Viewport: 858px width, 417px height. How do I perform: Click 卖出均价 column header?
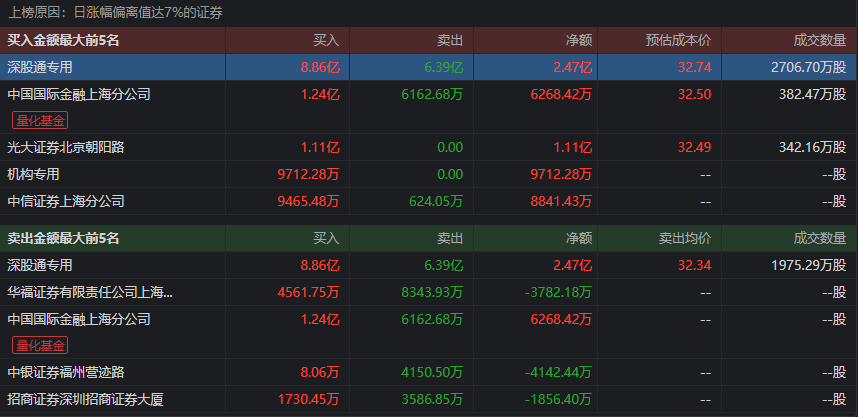click(685, 238)
